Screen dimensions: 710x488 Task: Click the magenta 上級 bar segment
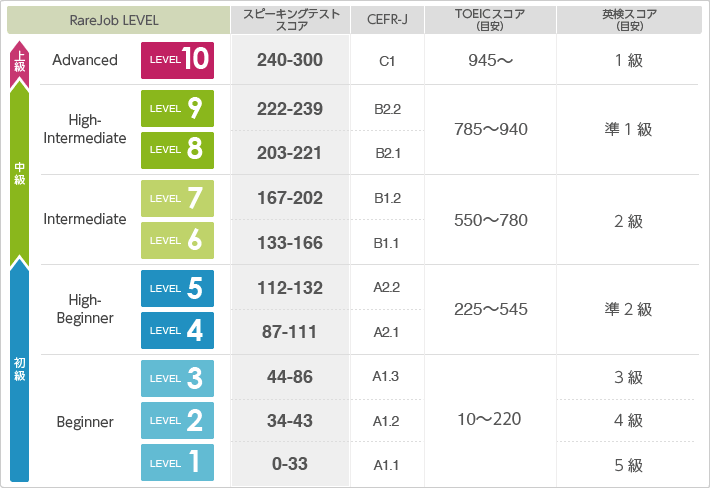(20, 62)
